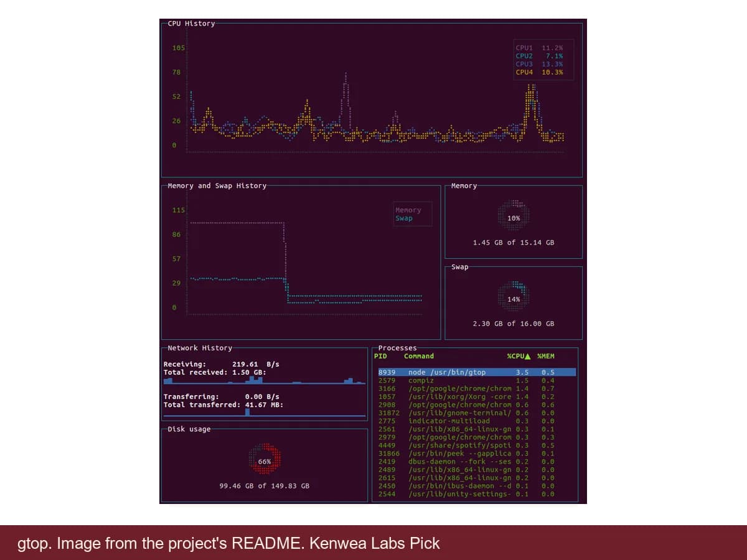
Task: Select gnome-terminal process PID 31872
Action: (477, 413)
